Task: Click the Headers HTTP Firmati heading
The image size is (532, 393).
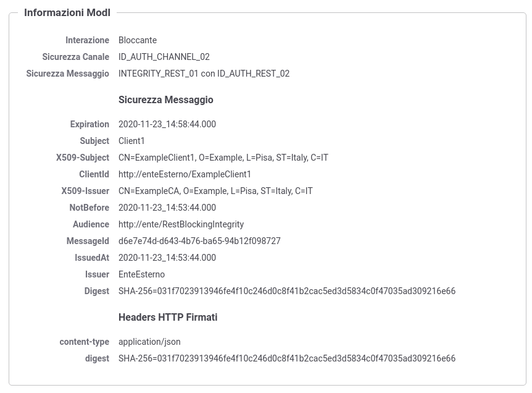Action: [168, 317]
